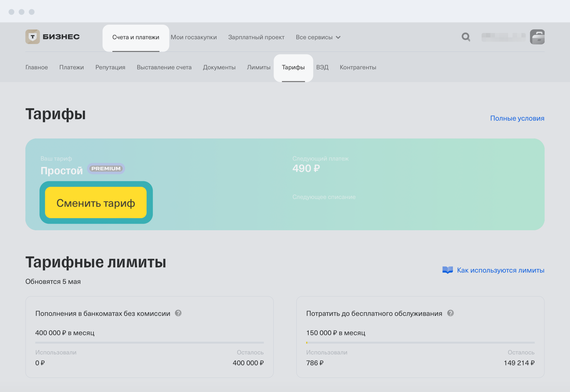Open the Лимиты subtab

click(x=258, y=67)
